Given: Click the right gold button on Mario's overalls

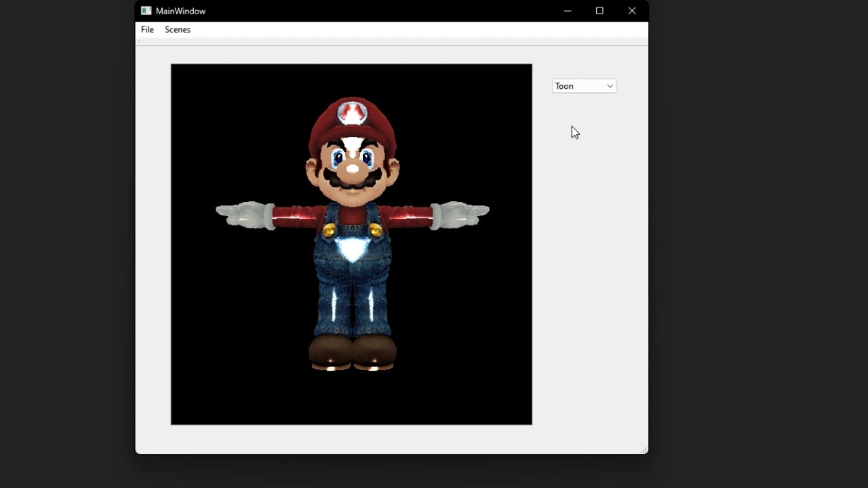Looking at the screenshot, I should pos(375,231).
